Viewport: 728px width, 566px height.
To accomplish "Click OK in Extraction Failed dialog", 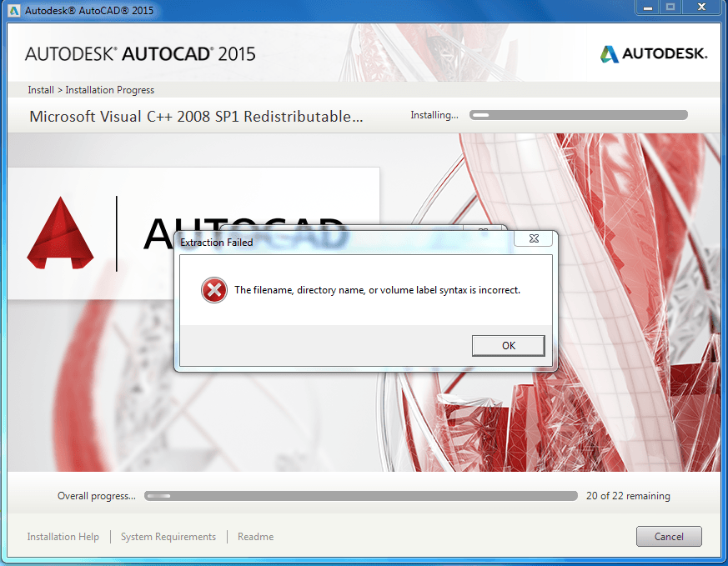I will 509,346.
